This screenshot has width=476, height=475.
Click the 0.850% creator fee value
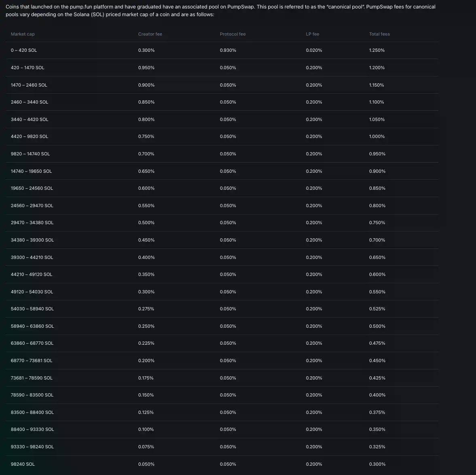click(x=146, y=102)
